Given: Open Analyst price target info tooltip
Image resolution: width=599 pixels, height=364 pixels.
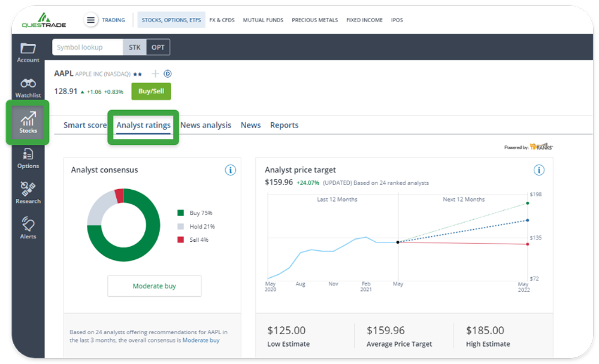Looking at the screenshot, I should coord(539,170).
